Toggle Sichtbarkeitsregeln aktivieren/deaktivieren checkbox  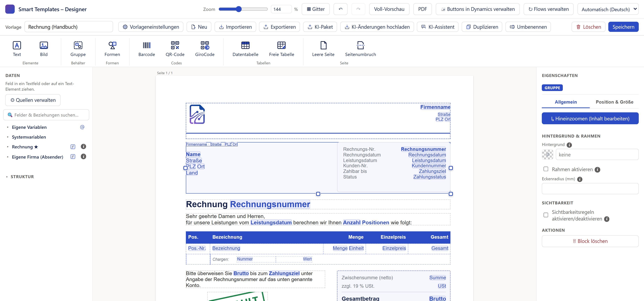(x=546, y=215)
